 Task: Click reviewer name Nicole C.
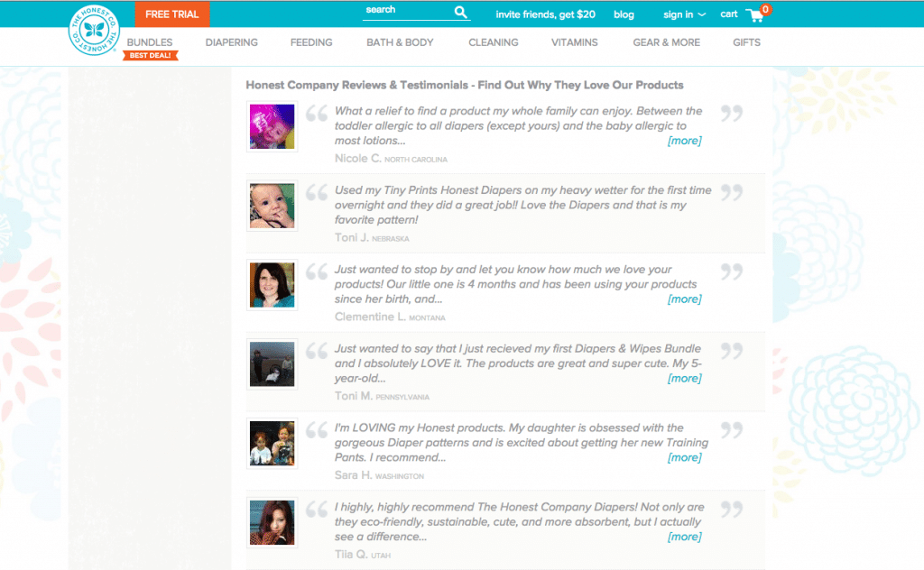point(357,159)
